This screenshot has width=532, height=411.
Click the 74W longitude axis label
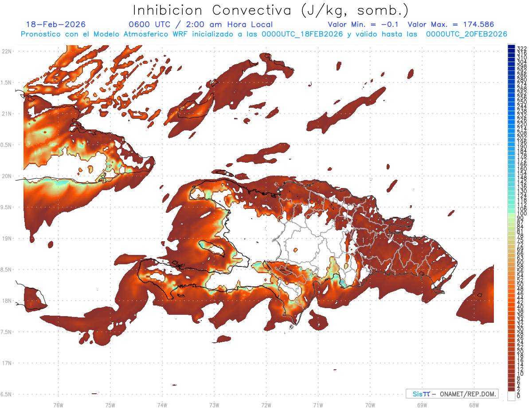tap(162, 405)
